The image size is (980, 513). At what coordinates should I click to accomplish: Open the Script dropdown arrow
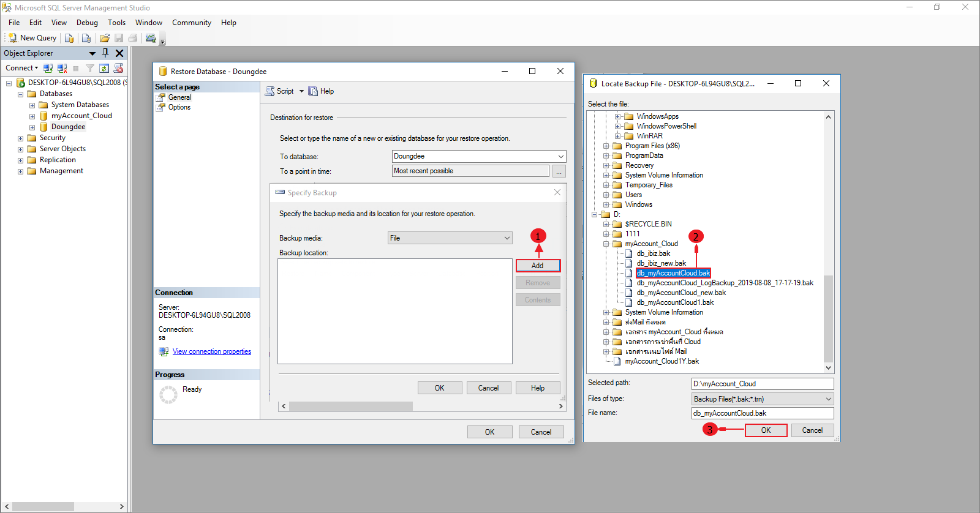point(301,91)
